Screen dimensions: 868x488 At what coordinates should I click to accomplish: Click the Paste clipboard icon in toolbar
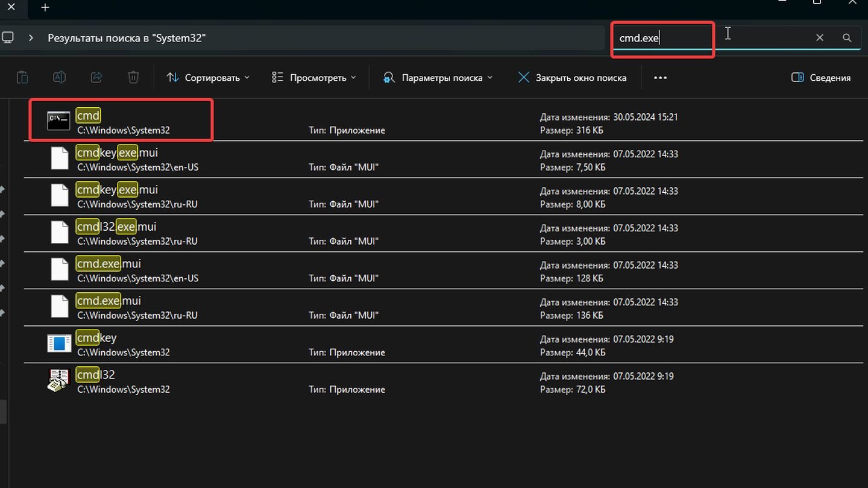pyautogui.click(x=22, y=77)
